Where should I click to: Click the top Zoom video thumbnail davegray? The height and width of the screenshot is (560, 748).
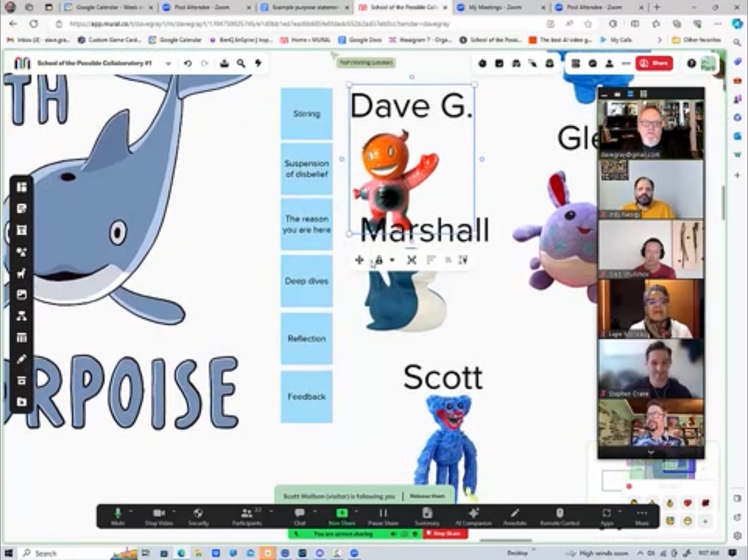pyautogui.click(x=651, y=129)
